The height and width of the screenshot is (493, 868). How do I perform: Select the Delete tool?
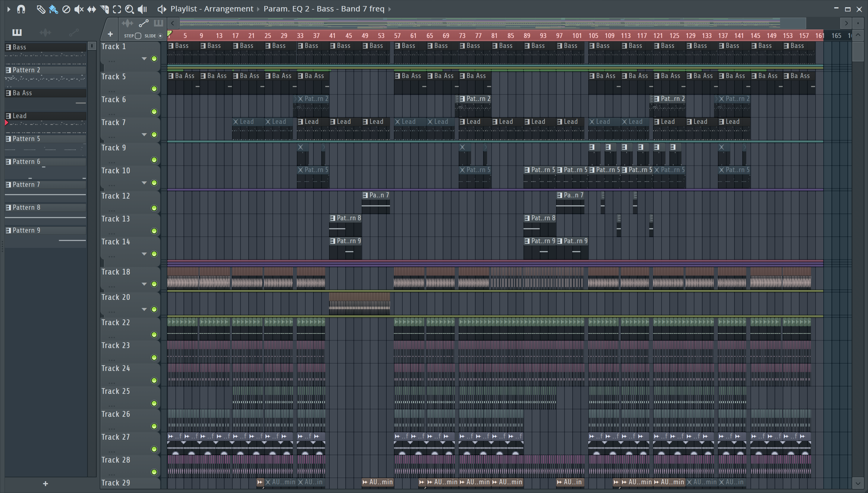[x=66, y=9]
